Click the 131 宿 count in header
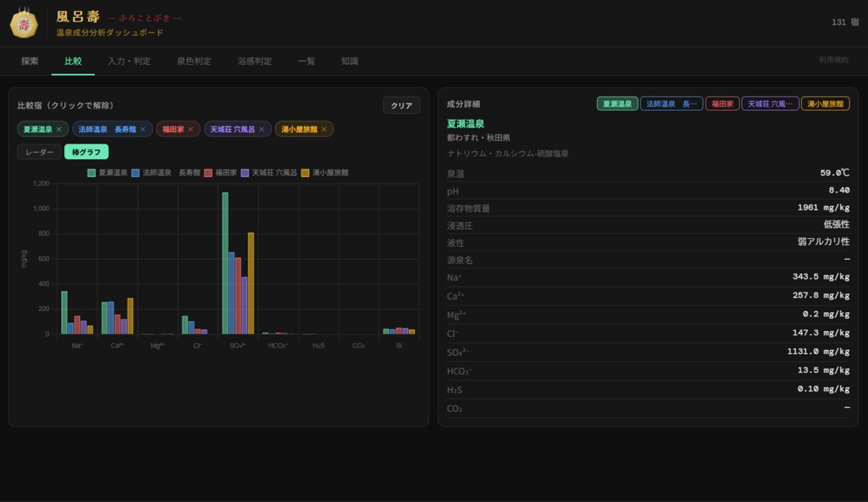868x502 pixels. point(845,23)
